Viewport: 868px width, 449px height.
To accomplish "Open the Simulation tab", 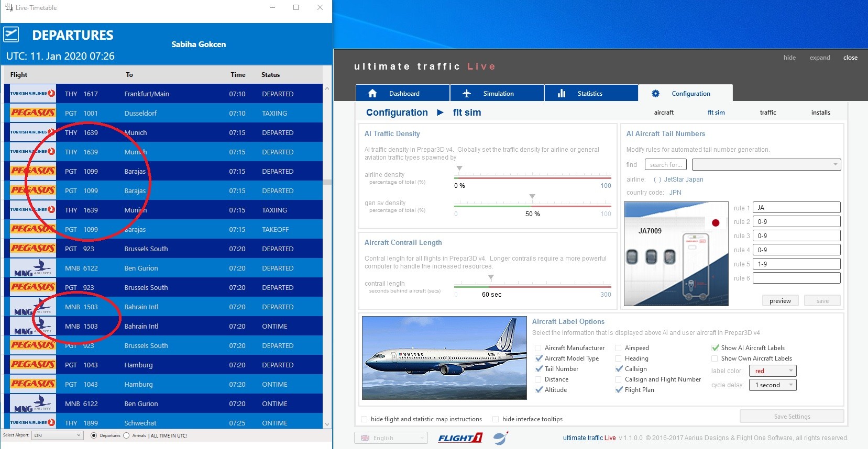I will pyautogui.click(x=497, y=93).
